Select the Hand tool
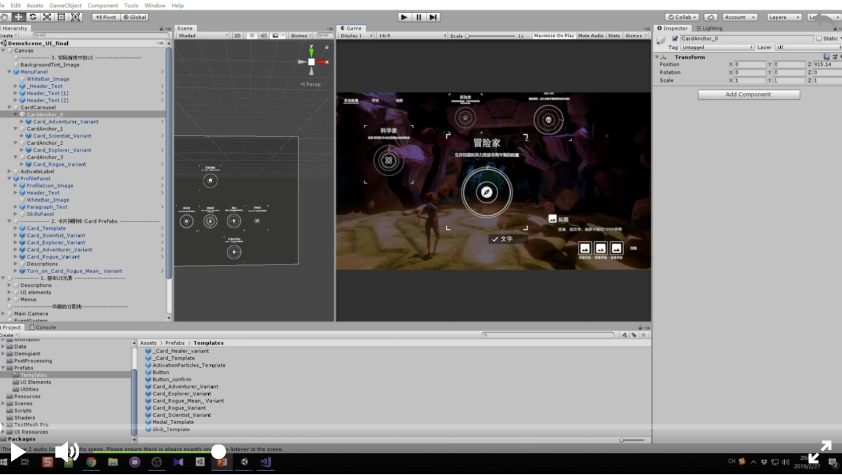This screenshot has width=842, height=475. click(x=4, y=17)
